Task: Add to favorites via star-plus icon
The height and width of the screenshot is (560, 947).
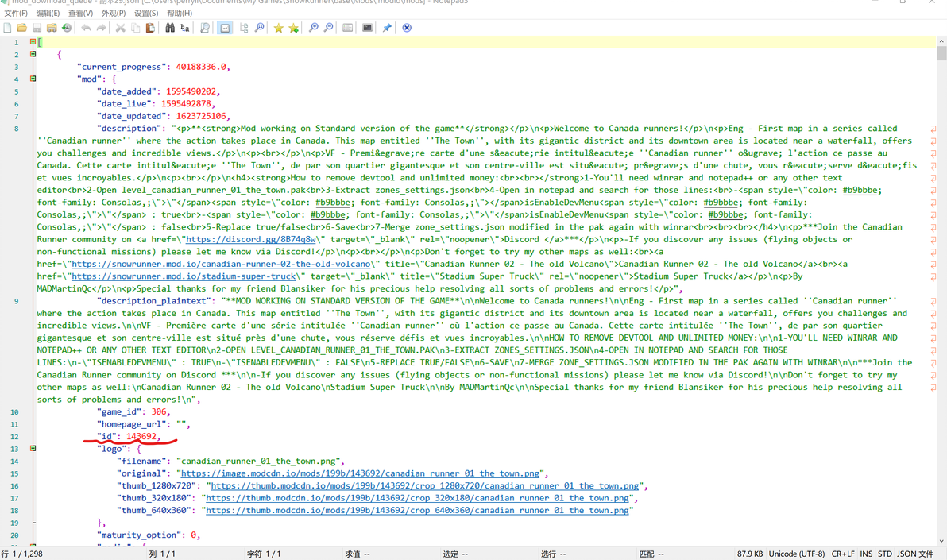Action: click(x=293, y=28)
